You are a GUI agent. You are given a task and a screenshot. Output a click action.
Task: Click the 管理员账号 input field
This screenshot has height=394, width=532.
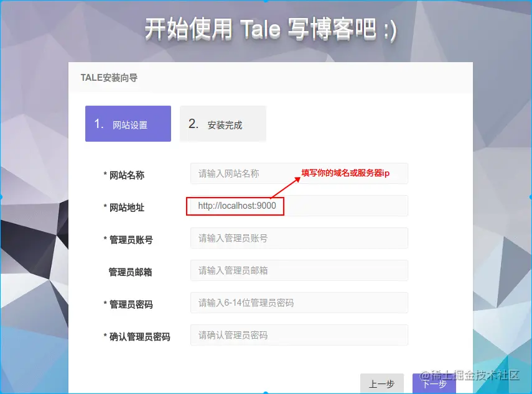pyautogui.click(x=299, y=238)
